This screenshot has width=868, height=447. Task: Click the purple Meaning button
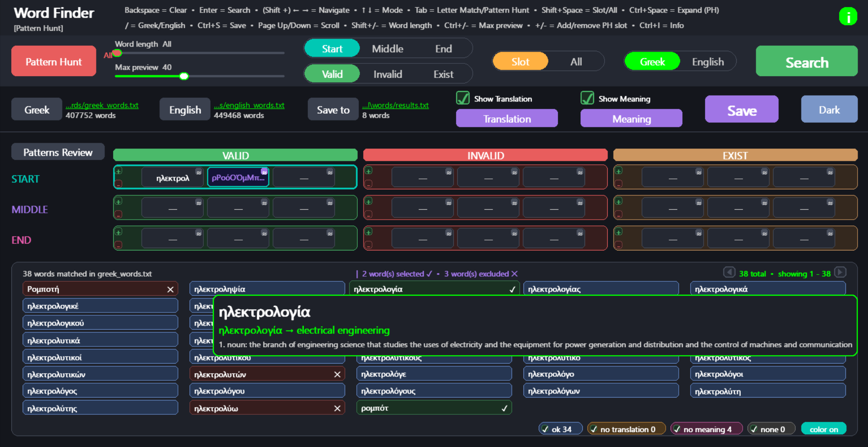point(631,119)
